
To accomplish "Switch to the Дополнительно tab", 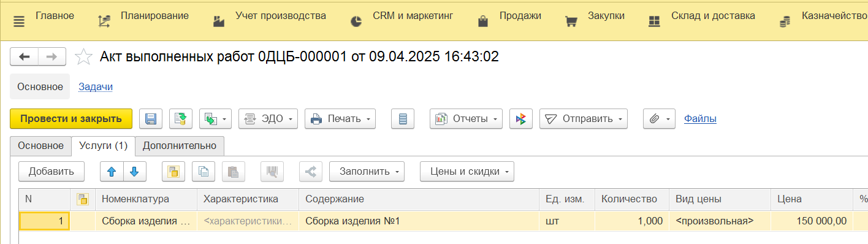I will (x=180, y=146).
